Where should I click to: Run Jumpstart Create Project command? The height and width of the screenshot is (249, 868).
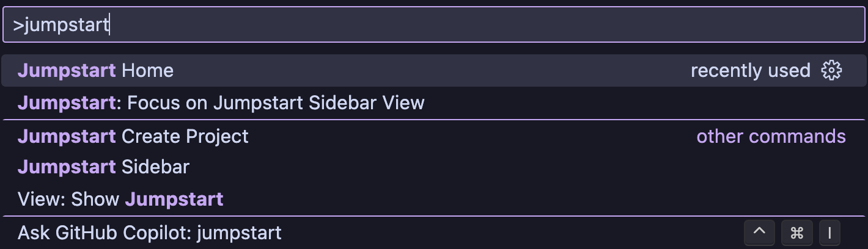coord(133,136)
